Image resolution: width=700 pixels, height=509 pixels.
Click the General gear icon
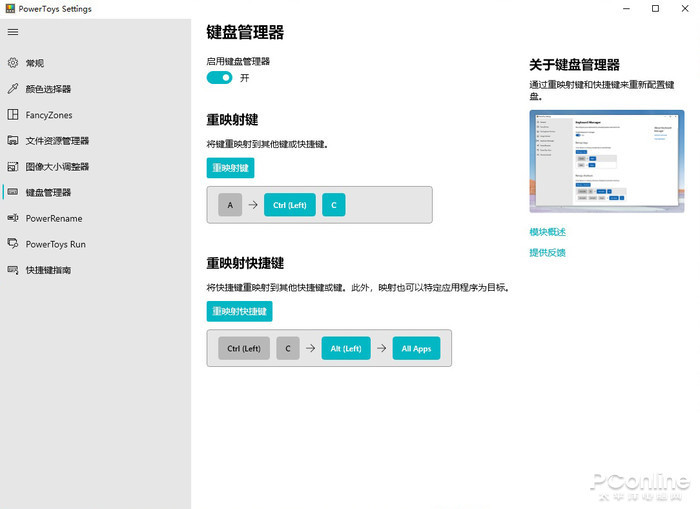point(13,63)
